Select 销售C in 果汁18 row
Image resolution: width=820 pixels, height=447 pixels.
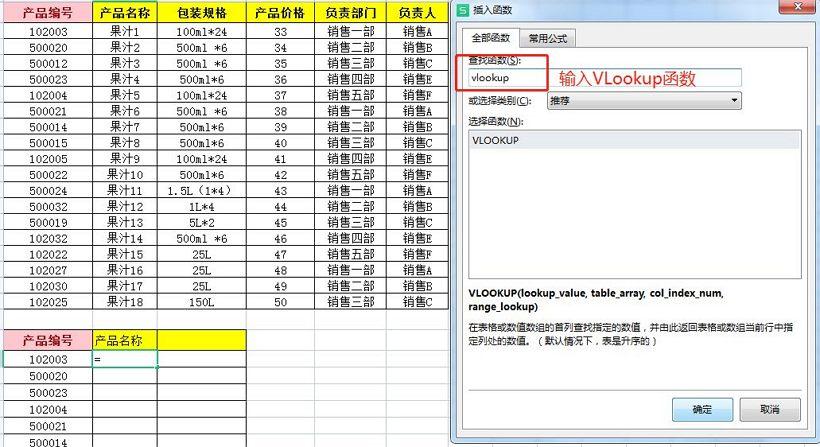pos(417,302)
